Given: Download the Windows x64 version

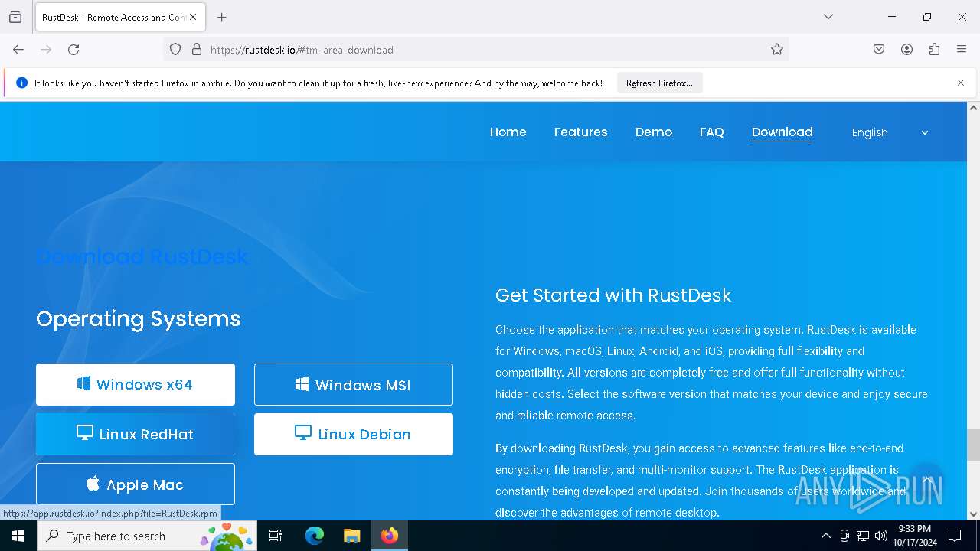Looking at the screenshot, I should [136, 384].
